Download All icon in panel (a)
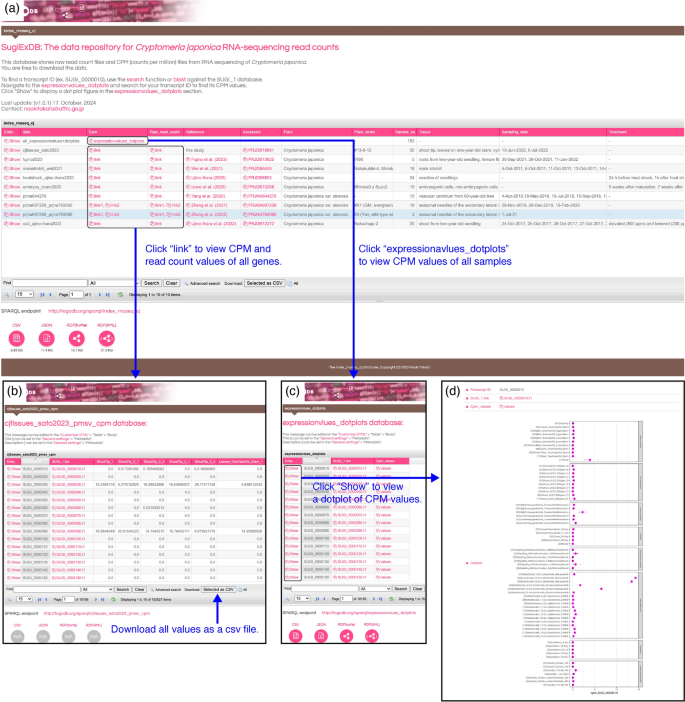This screenshot has height=702, width=685. tap(293, 283)
